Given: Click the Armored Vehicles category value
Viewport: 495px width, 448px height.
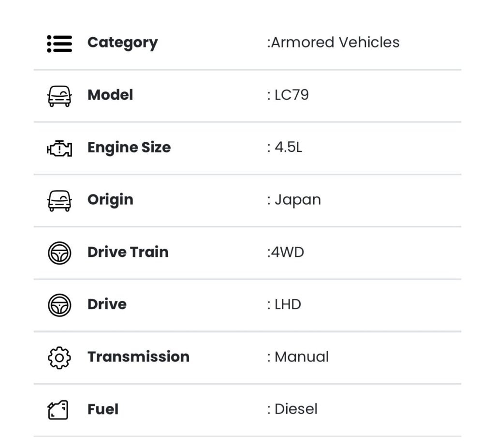Looking at the screenshot, I should [335, 43].
